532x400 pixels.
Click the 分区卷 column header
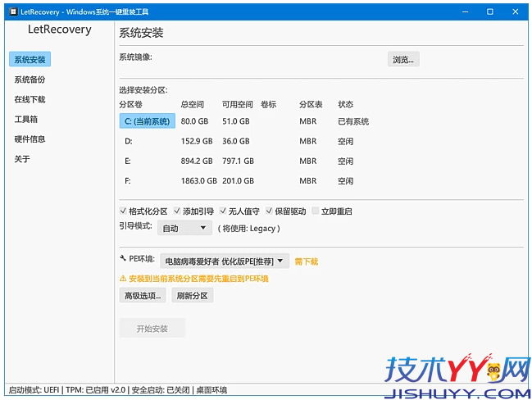coord(130,104)
